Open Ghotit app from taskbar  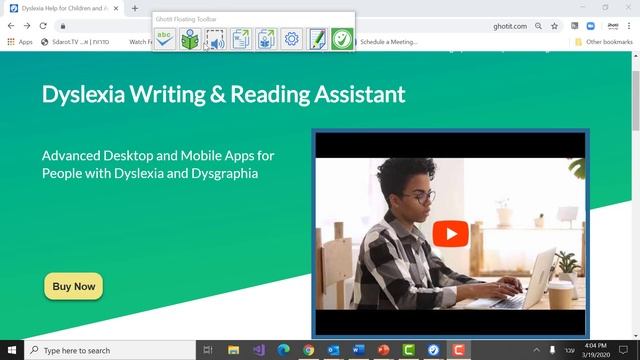pos(433,350)
